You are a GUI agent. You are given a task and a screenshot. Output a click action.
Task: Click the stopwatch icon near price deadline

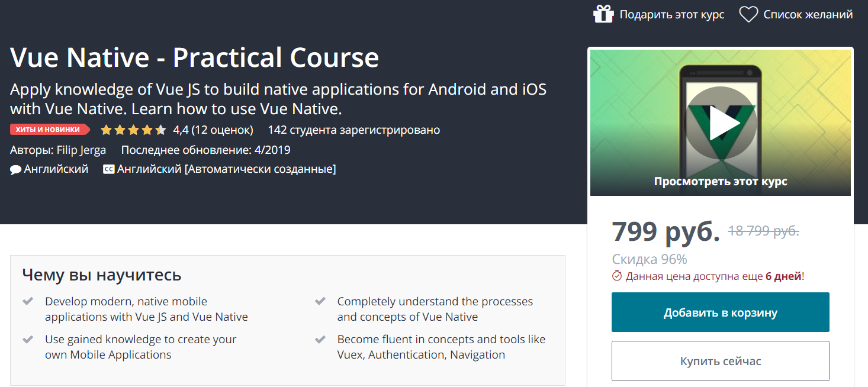[617, 276]
